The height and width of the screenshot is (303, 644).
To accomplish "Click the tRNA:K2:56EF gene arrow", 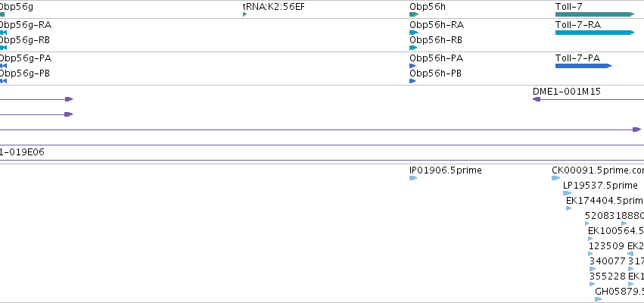I will [x=244, y=14].
